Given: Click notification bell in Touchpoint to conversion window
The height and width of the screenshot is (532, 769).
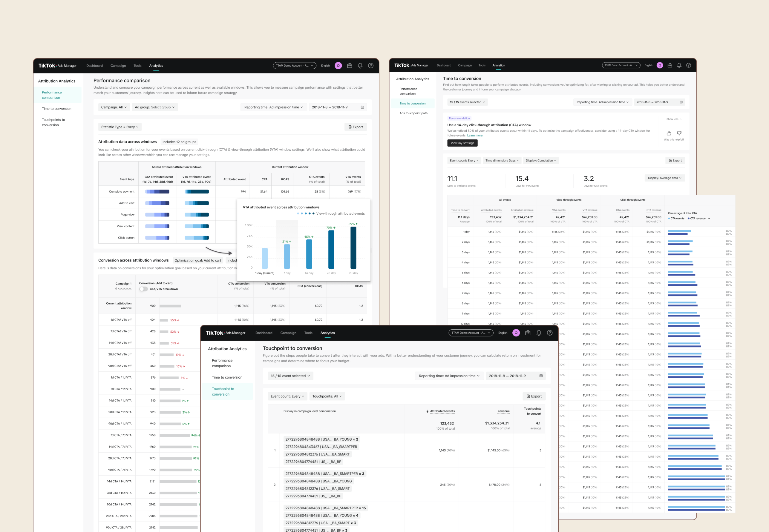Looking at the screenshot, I should click(539, 333).
